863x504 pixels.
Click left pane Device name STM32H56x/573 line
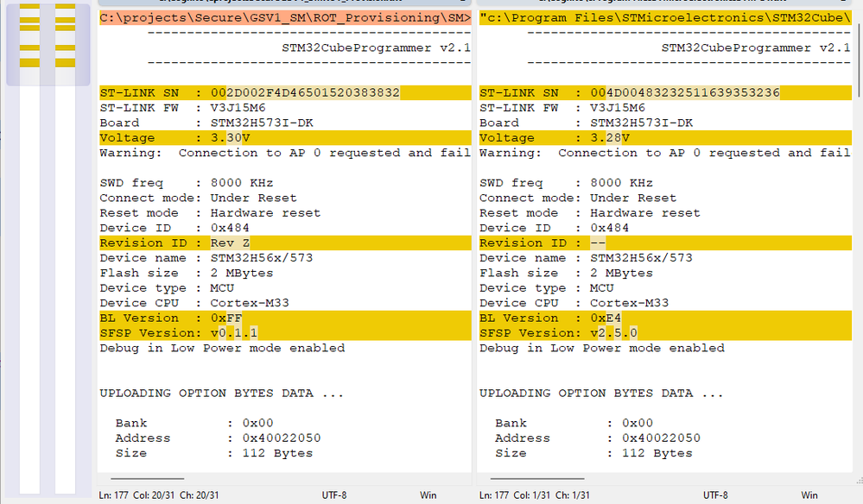click(x=206, y=258)
